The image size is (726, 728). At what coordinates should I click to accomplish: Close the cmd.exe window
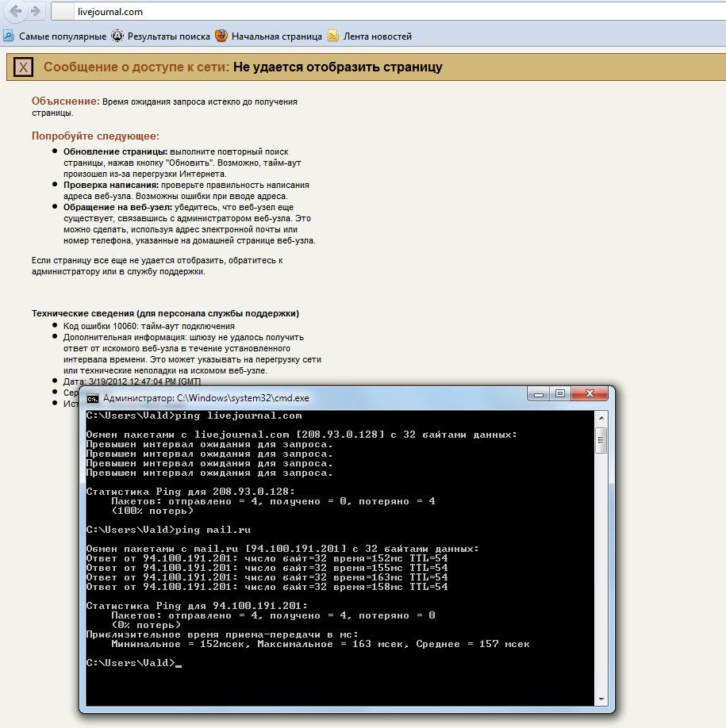coord(590,393)
